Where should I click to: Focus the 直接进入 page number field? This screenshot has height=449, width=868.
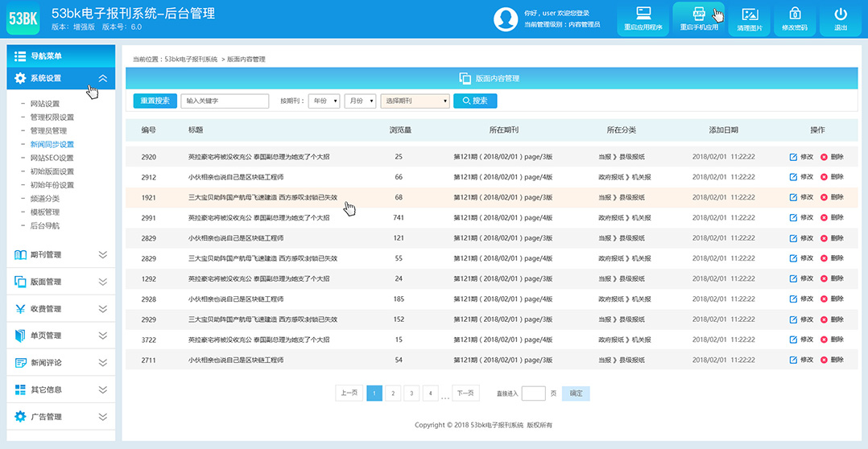coord(534,393)
